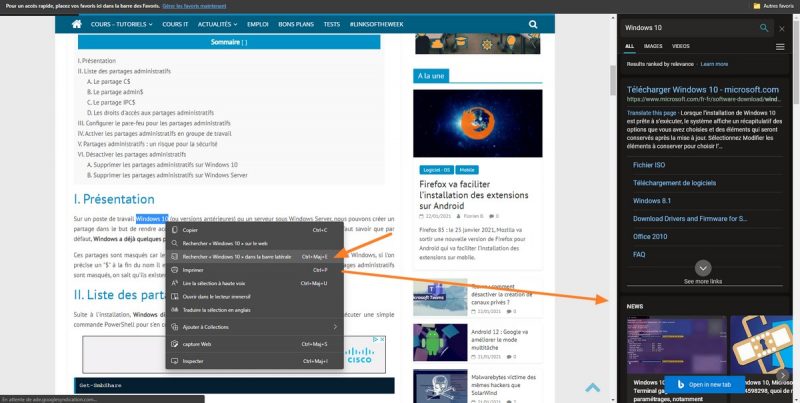Select Inspecter menu entry

(255, 361)
